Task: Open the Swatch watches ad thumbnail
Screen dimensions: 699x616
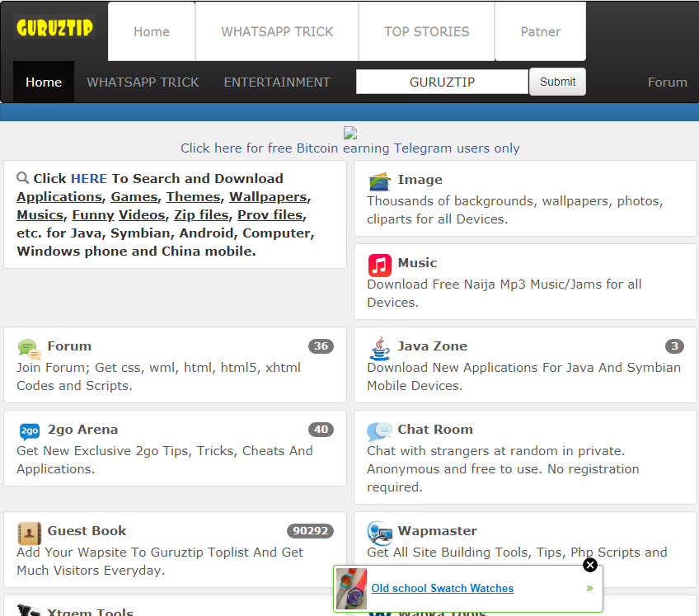Action: tap(351, 589)
